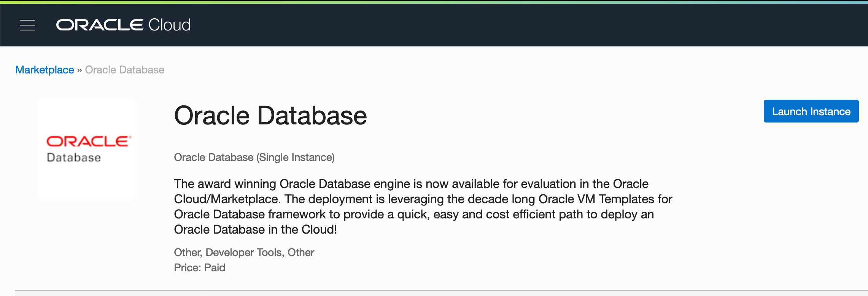Viewport: 868px width, 296px height.
Task: Click the green-blue gradient strip at top
Action: pos(434,2)
